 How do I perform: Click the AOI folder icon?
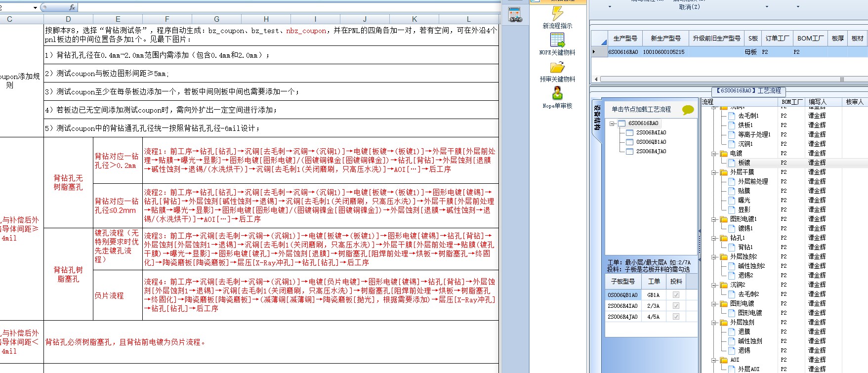tap(724, 360)
